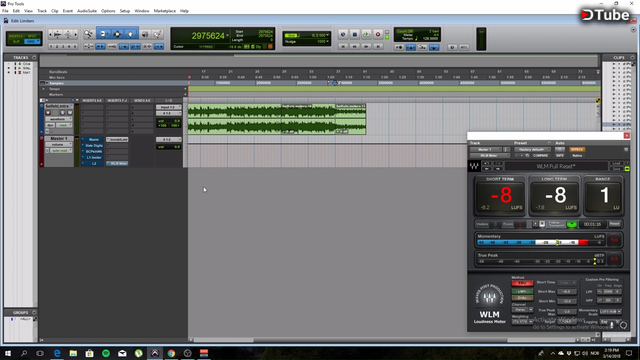
Task: Toggle plugin Bypass in WLM window
Action: [577, 149]
